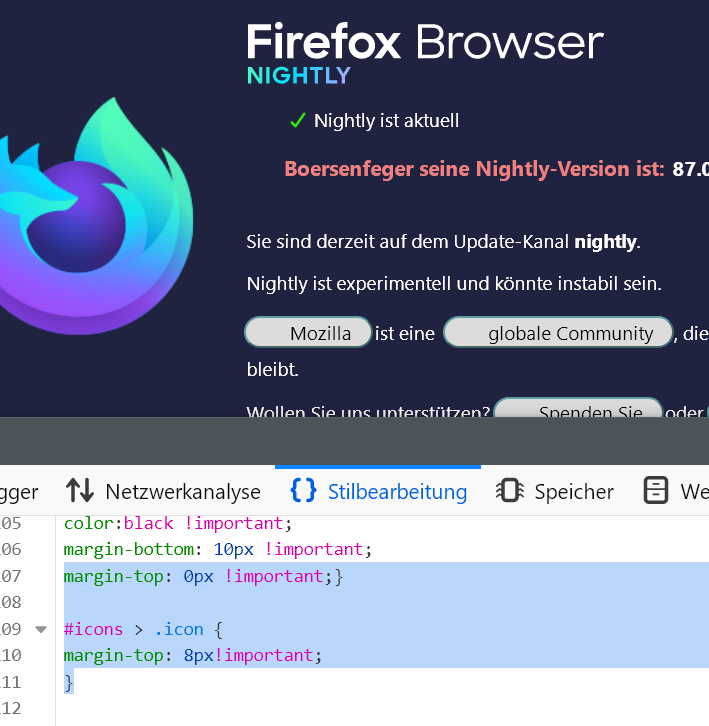Click the 'color:black !important;' code line

pyautogui.click(x=178, y=524)
